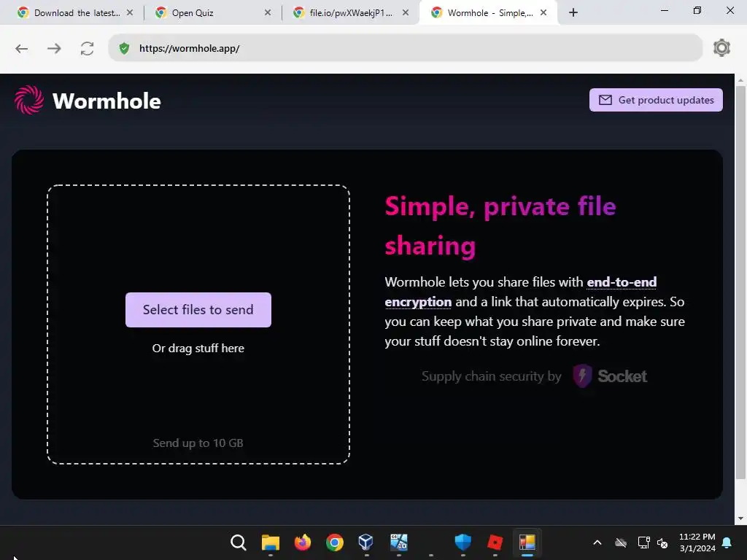Open Get product updates button

[x=656, y=100]
